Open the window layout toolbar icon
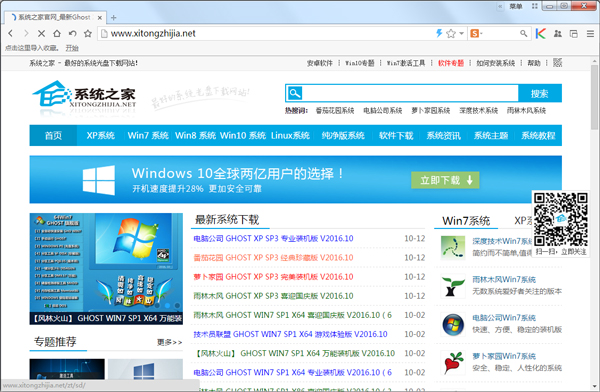Image resolution: width=600 pixels, height=392 pixels. 574,34
